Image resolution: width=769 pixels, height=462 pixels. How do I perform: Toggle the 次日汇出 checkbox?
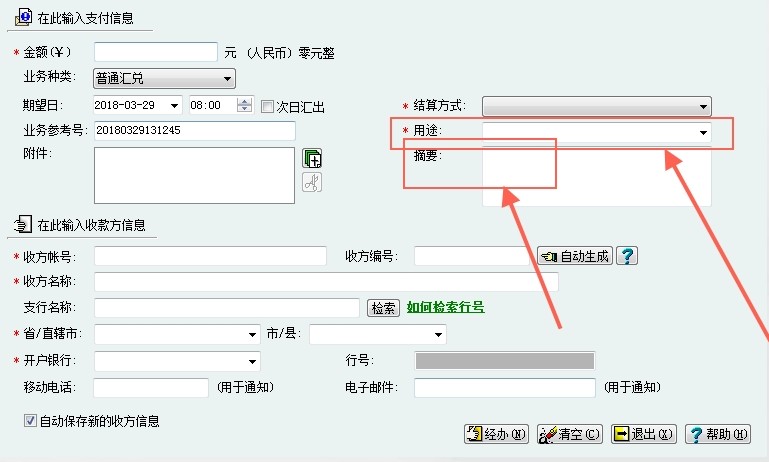267,106
